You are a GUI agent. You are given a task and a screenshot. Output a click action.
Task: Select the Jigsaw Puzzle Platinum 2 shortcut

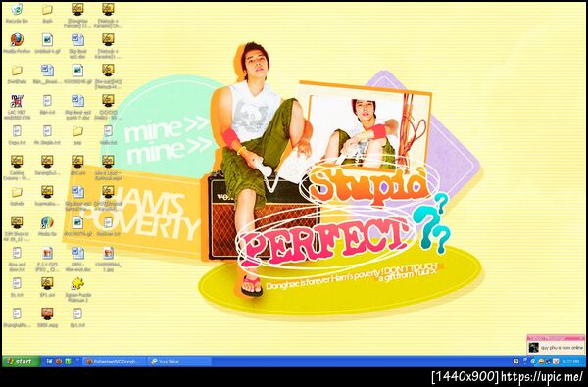coord(77,289)
